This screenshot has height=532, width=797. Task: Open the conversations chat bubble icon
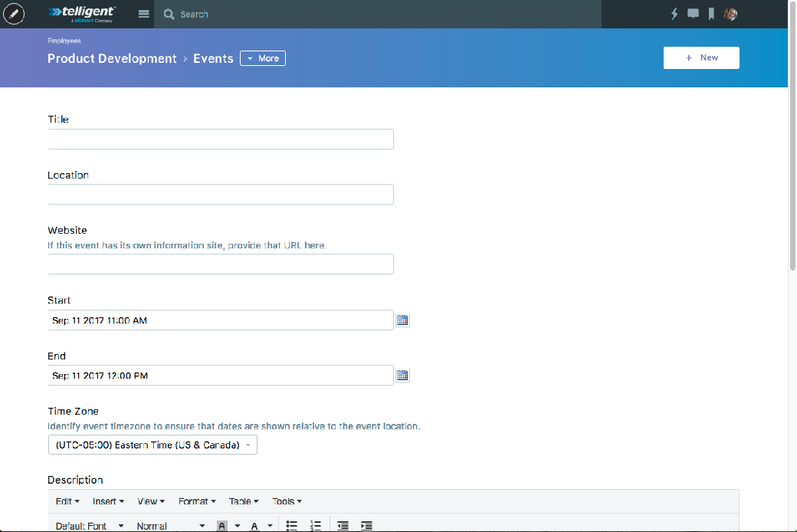693,14
